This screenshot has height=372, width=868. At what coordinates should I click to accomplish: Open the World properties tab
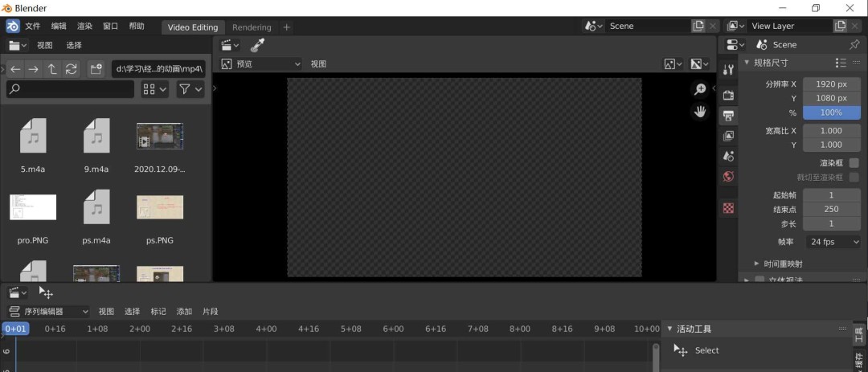tap(728, 177)
